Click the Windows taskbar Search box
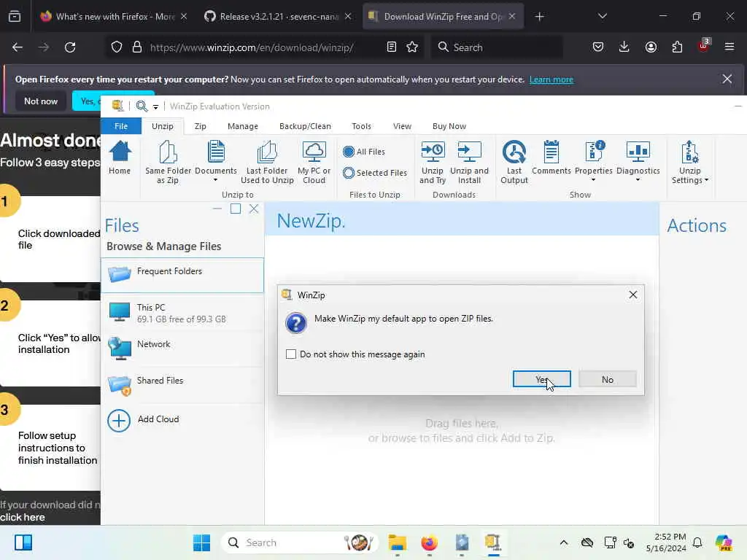747x560 pixels. 299,542
